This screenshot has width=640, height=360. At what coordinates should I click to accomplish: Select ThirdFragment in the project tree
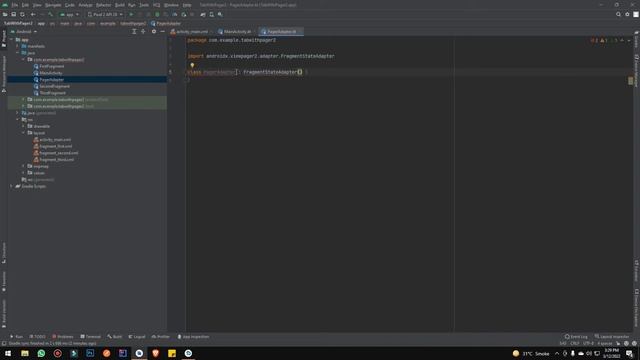(x=50, y=93)
